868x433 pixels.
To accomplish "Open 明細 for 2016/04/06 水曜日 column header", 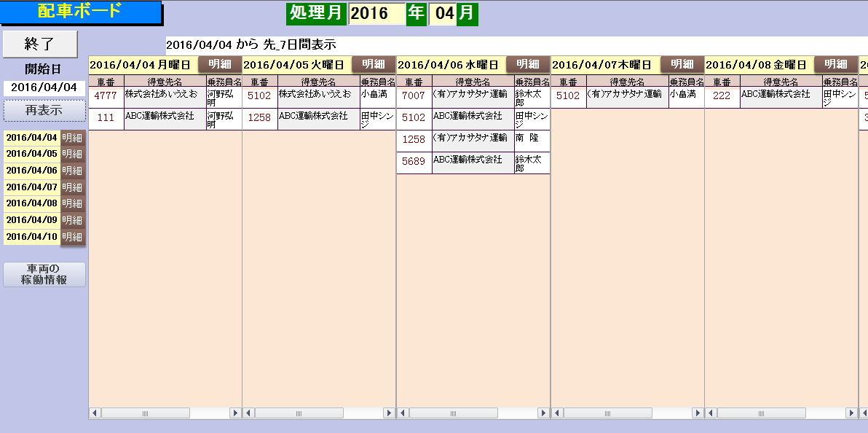I will click(528, 64).
